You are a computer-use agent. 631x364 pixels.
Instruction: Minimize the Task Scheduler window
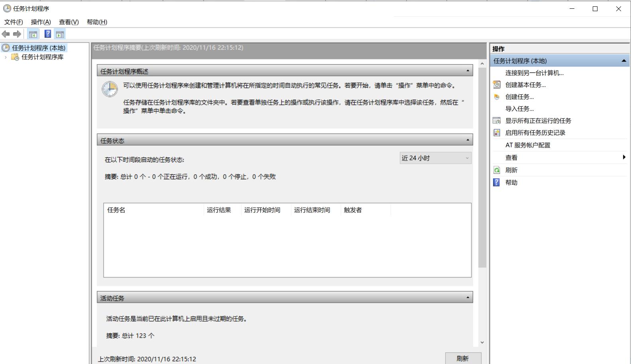[572, 8]
